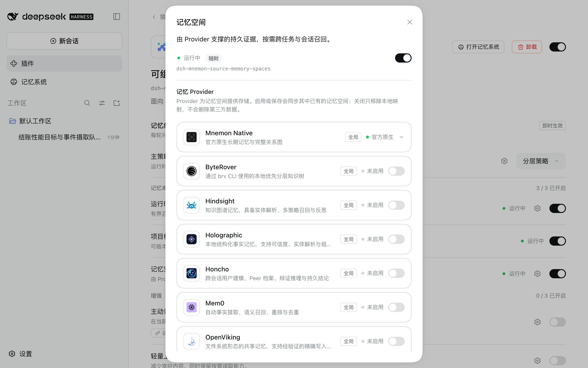Screen dimensions: 588x368
Task: Open the 插件 sidebar item
Action: 64,63
